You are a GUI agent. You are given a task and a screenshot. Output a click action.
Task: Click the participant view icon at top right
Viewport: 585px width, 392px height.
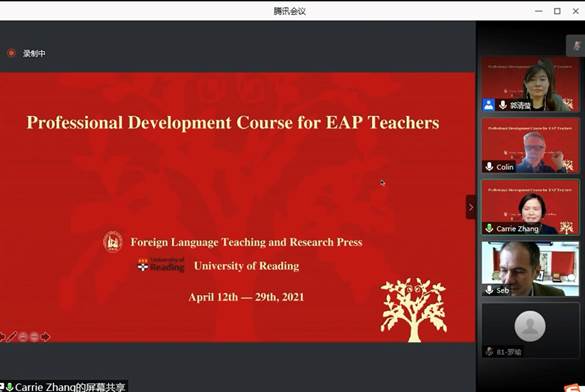coord(576,46)
